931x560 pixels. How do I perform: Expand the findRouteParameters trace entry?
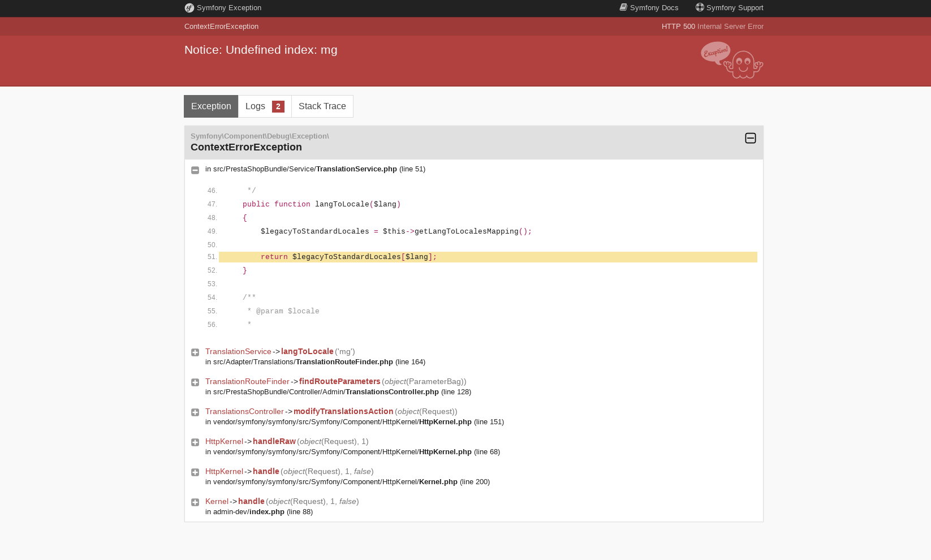coord(195,382)
